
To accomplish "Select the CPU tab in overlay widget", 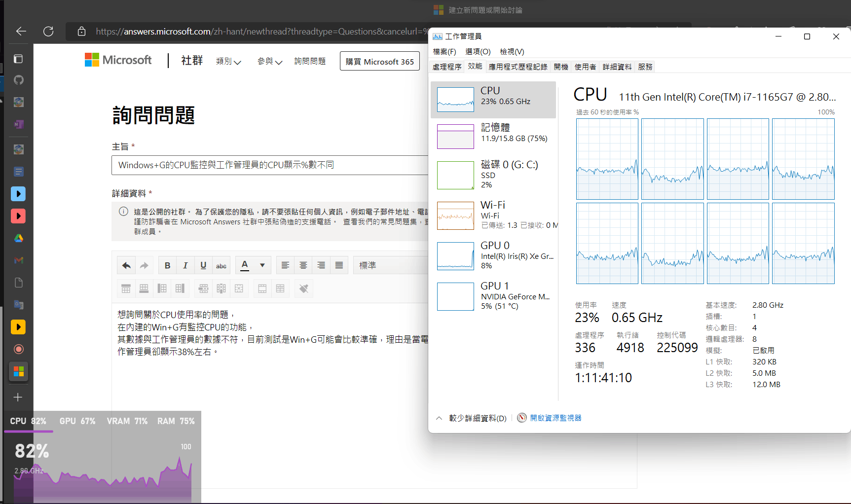I will [28, 421].
